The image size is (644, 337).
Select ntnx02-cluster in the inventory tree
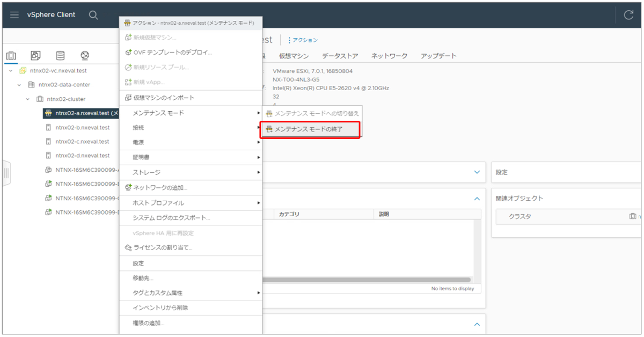(66, 99)
